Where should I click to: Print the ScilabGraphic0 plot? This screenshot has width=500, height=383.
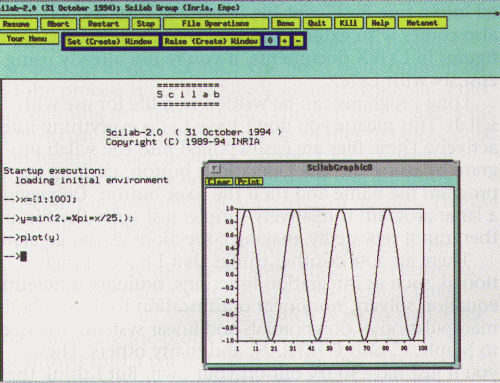[249, 182]
